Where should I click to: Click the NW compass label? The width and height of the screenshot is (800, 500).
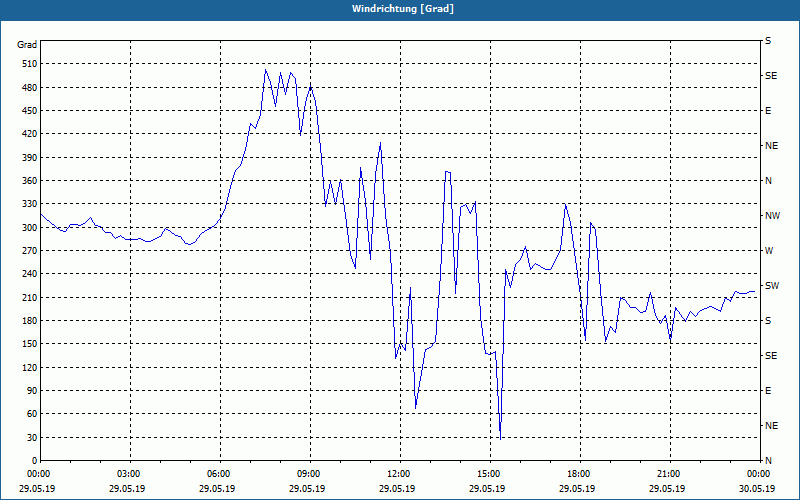(772, 216)
